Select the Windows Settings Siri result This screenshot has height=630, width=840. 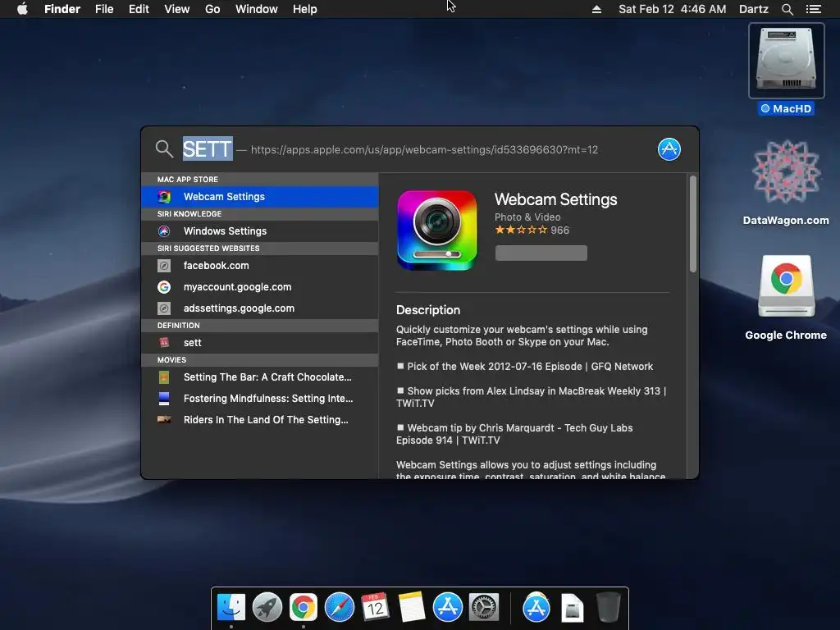[260, 231]
